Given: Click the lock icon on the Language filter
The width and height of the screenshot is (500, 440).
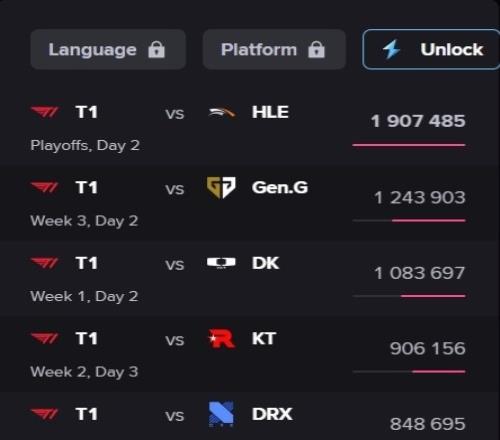Looking at the screenshot, I should (x=156, y=50).
